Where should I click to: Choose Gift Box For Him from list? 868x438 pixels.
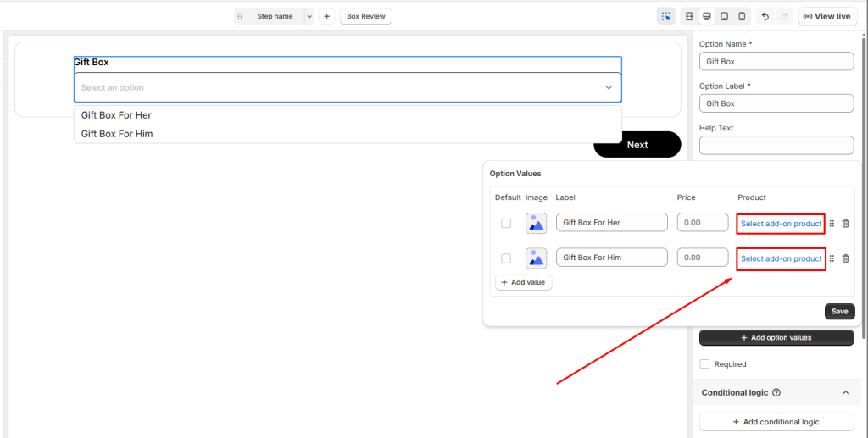pyautogui.click(x=117, y=134)
